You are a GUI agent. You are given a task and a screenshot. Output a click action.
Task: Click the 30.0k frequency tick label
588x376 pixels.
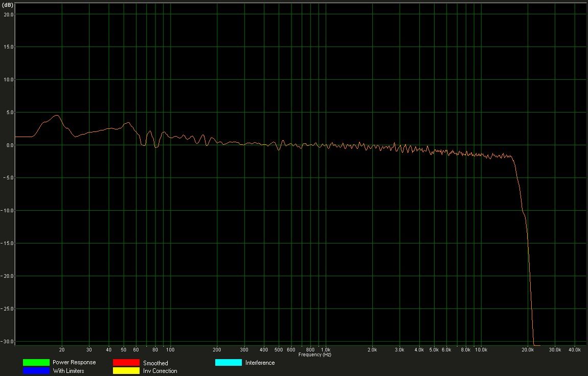[x=555, y=350]
